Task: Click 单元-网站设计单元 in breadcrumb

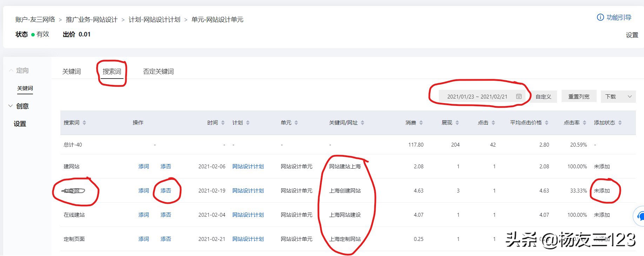Action: pos(217,20)
